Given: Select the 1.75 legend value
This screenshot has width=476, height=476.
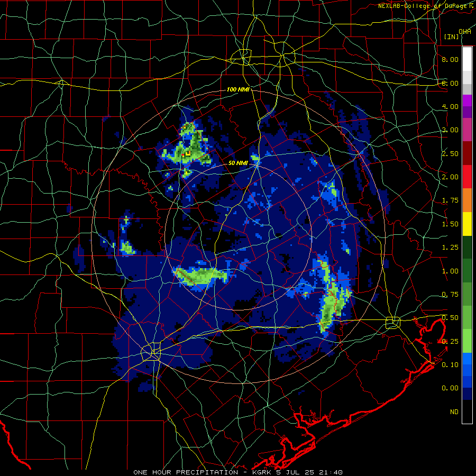Looking at the screenshot, I should click(x=450, y=200).
